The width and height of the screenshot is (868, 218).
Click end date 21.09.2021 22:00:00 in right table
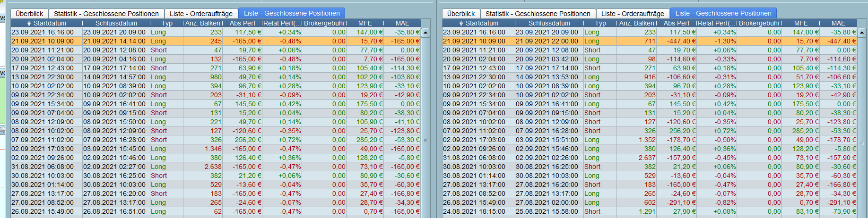(x=547, y=41)
